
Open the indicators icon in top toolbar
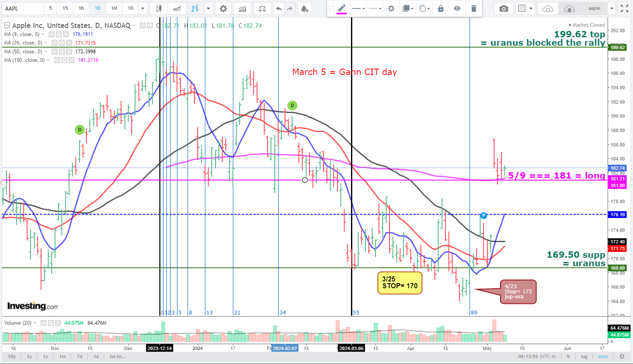[242, 8]
